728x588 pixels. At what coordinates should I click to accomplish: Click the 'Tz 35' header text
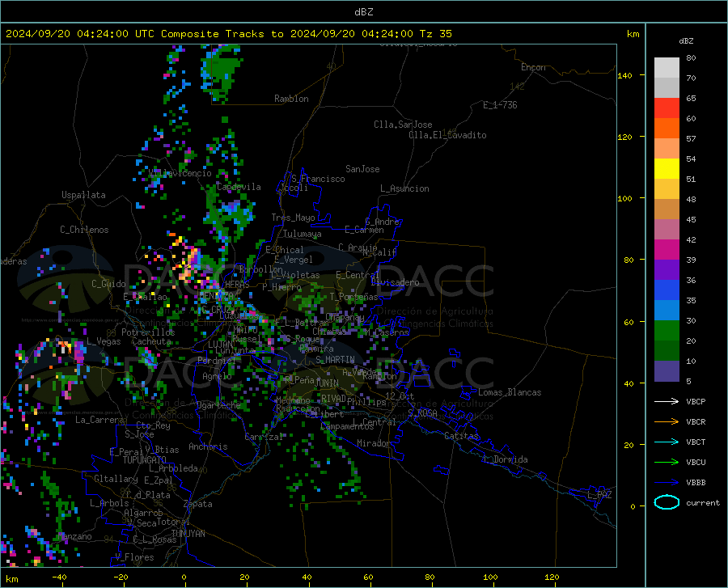(x=435, y=34)
